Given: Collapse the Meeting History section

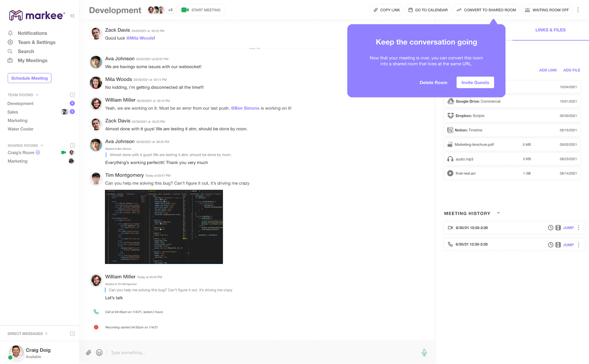Looking at the screenshot, I should pos(498,213).
